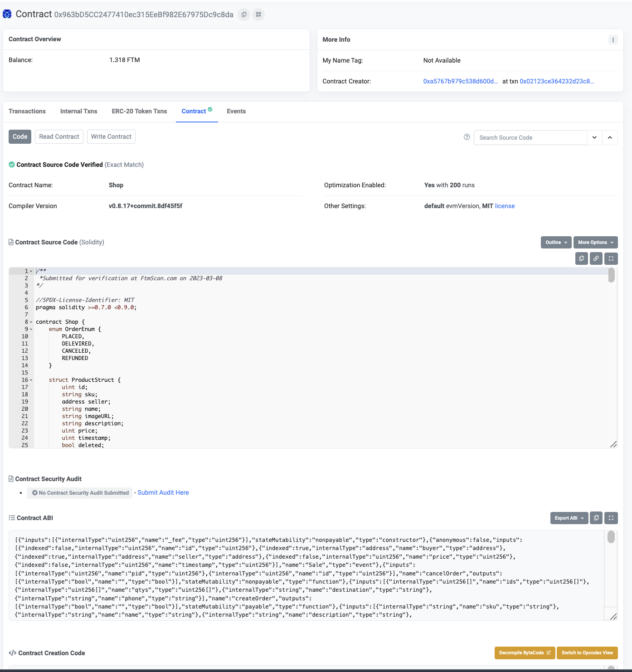
Task: Click the REFUNDED enum value line
Action: pos(75,358)
